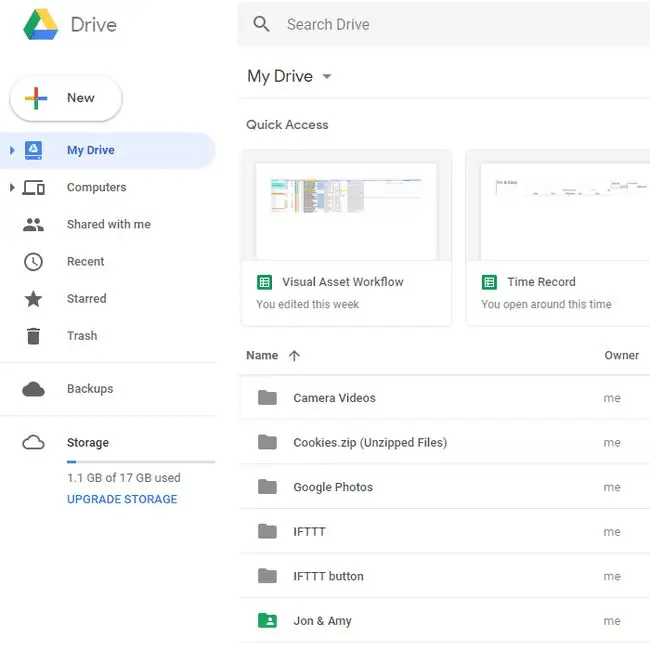Viewport: 650px width, 650px height.
Task: Click the Google Drive logo
Action: coord(41,24)
